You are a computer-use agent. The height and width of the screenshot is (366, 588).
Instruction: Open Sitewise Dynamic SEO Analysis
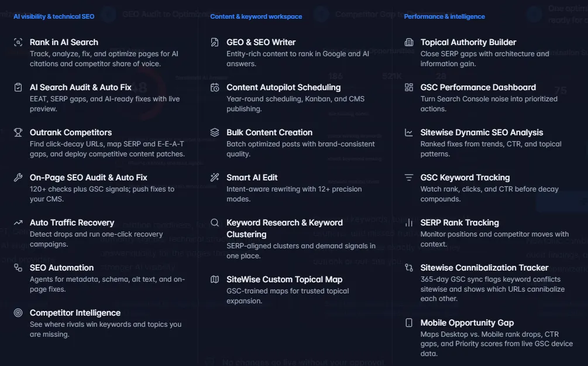(482, 132)
